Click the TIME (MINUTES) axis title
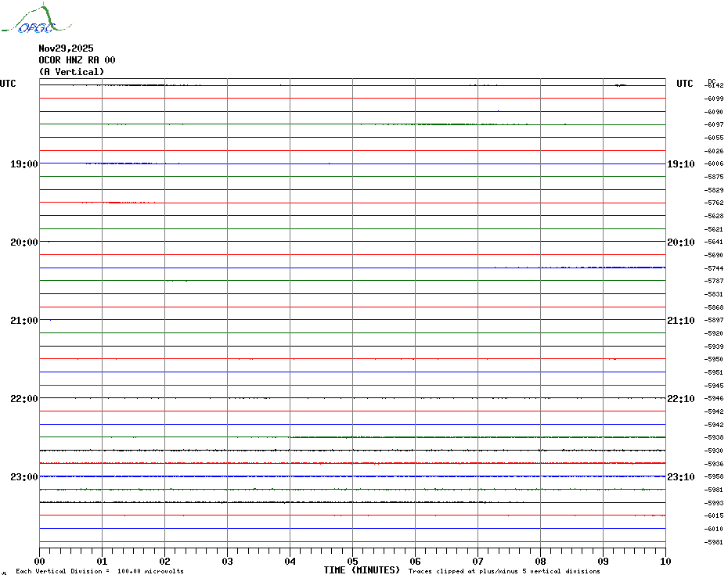This screenshot has width=728, height=582. coord(362,570)
